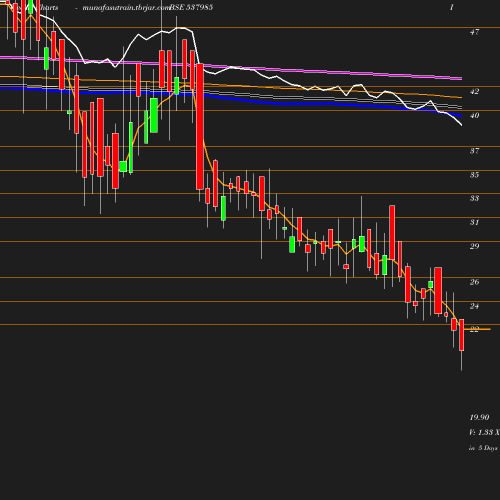500x500 pixels.
Task: Click the BSE 537985 ticker label
Action: pyautogui.click(x=191, y=7)
